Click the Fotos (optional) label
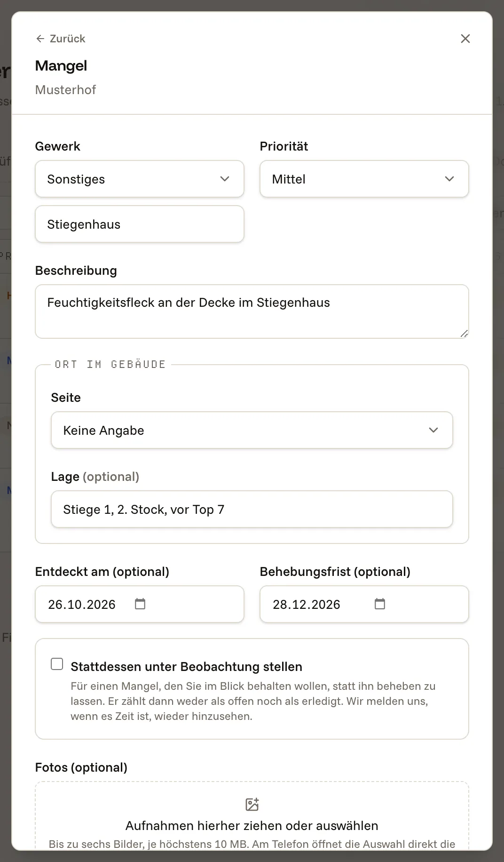Viewport: 504px width, 862px height. pos(81,767)
